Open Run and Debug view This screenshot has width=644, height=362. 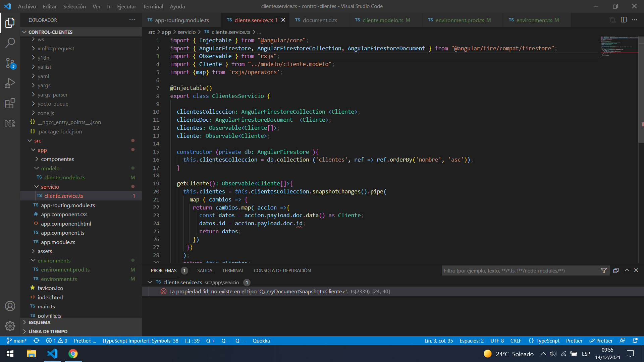[x=10, y=83]
